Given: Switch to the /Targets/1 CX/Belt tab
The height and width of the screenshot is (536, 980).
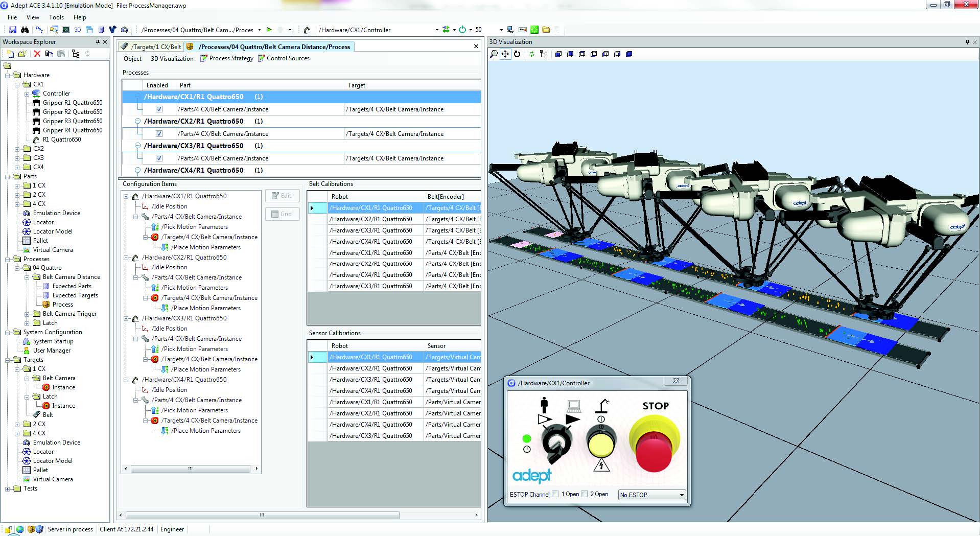Looking at the screenshot, I should (151, 46).
